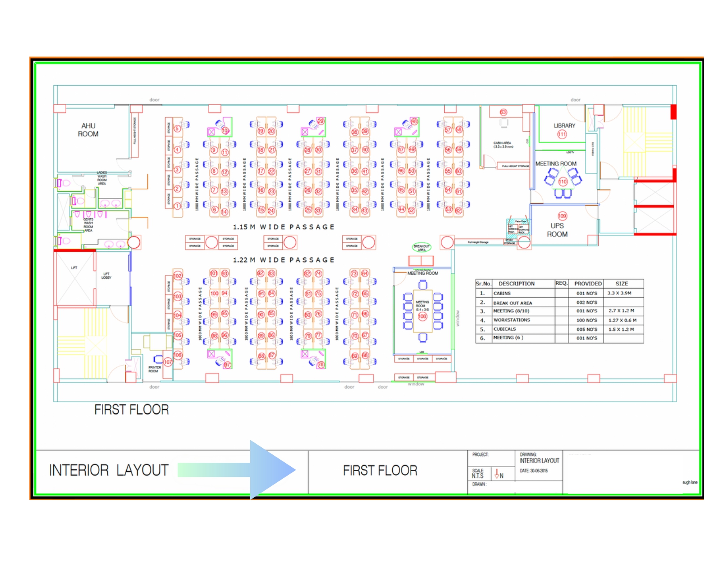Image resolution: width=728 pixels, height=563 pixels.
Task: Select the 1.15 M WIDE PASSAGE text
Action: click(284, 227)
